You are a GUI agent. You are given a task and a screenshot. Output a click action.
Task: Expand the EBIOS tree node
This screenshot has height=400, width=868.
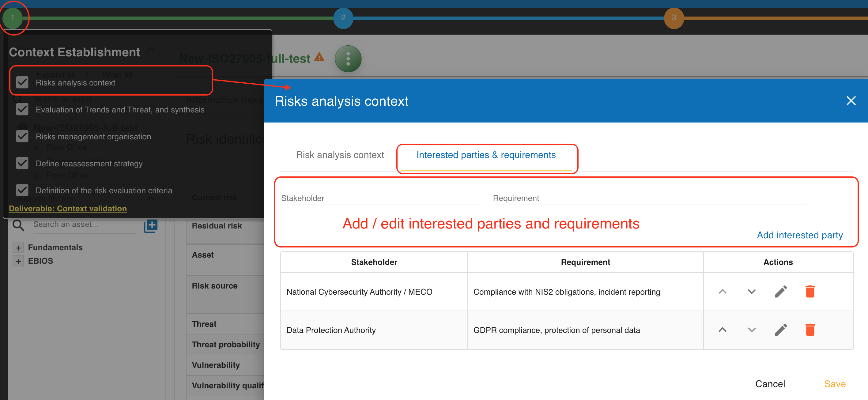click(18, 261)
